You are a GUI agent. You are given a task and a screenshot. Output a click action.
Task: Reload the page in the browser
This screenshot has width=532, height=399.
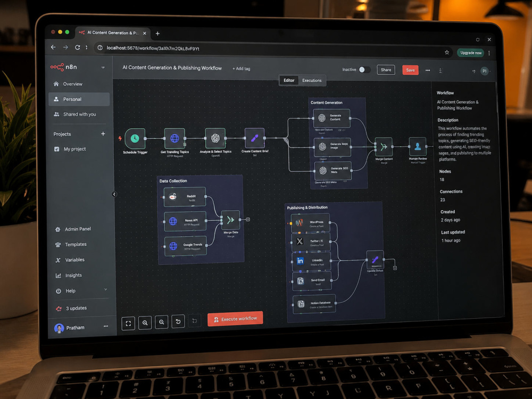tap(77, 47)
